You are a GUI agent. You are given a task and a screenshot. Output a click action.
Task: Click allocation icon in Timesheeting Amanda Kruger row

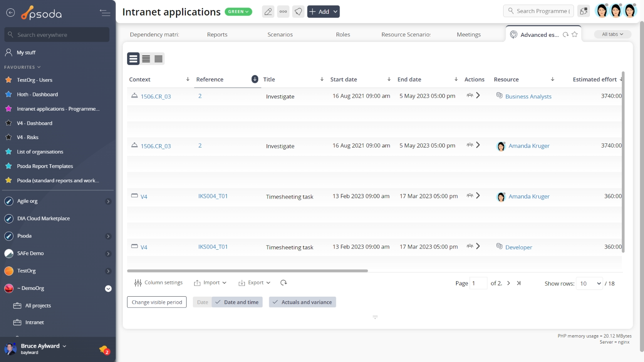(470, 196)
